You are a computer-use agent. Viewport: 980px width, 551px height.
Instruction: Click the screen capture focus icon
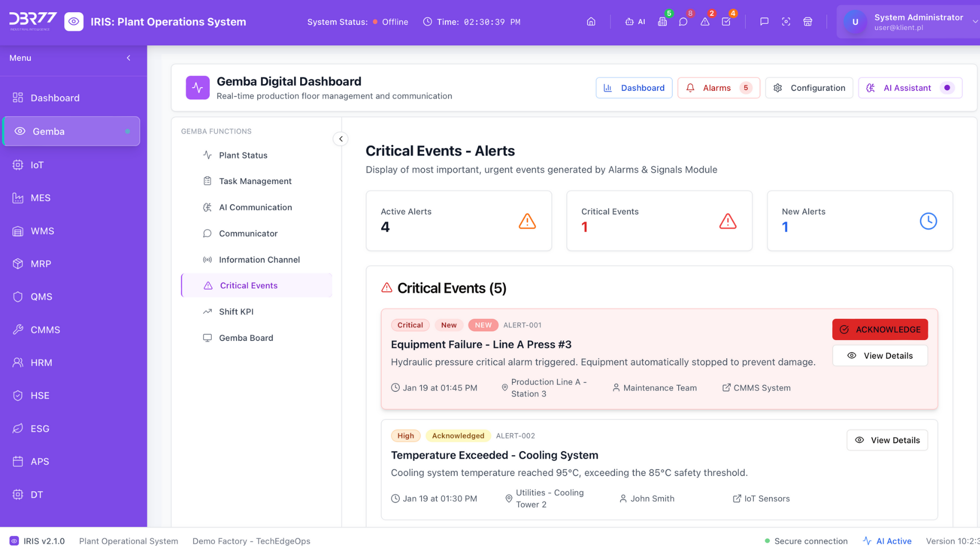(786, 22)
